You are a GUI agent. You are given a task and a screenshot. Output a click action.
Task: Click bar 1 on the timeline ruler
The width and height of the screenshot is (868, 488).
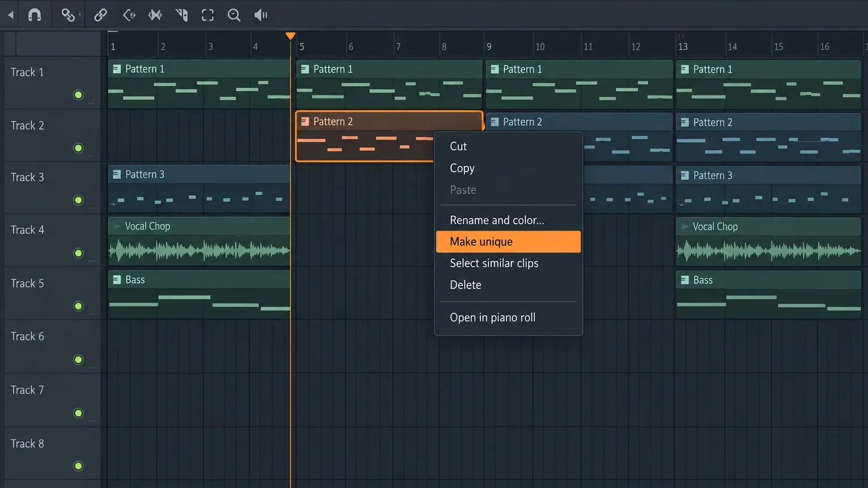click(113, 46)
